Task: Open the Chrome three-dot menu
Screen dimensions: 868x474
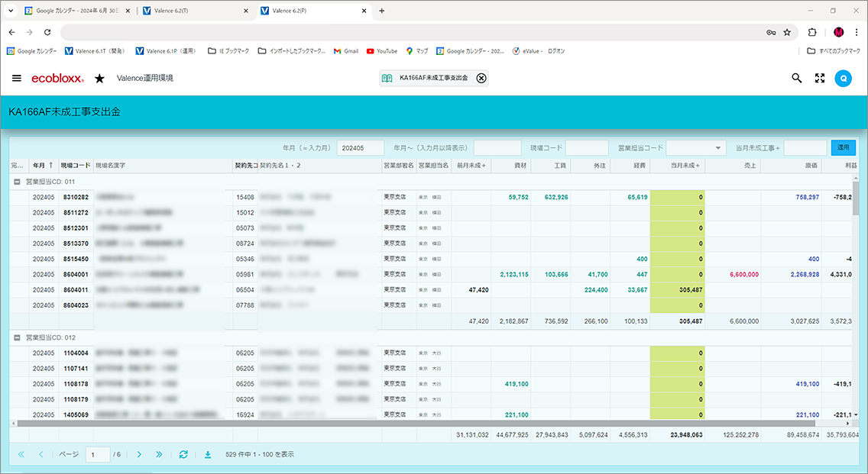Action: (857, 32)
